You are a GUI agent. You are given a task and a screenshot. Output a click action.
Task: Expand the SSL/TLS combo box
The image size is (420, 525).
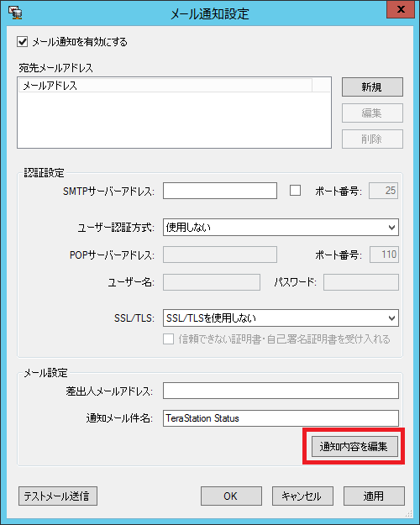point(281,318)
